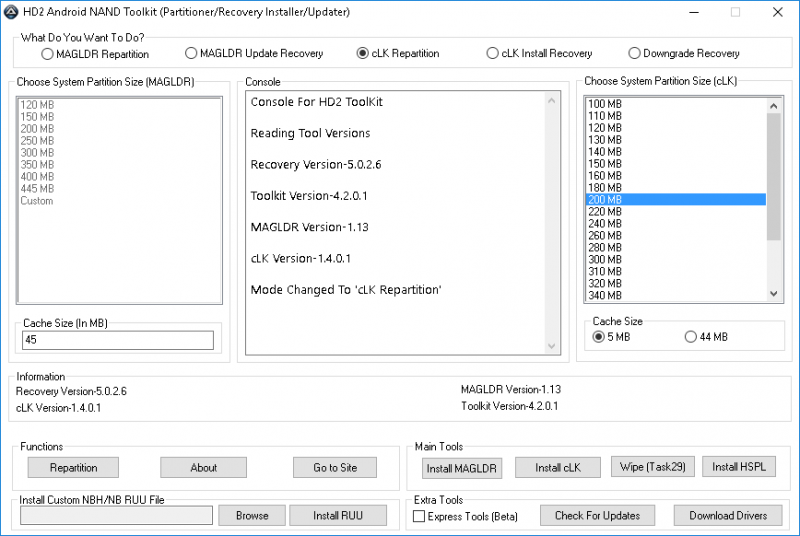
Task: Choose Downgrade Recovery mode
Action: (x=684, y=53)
